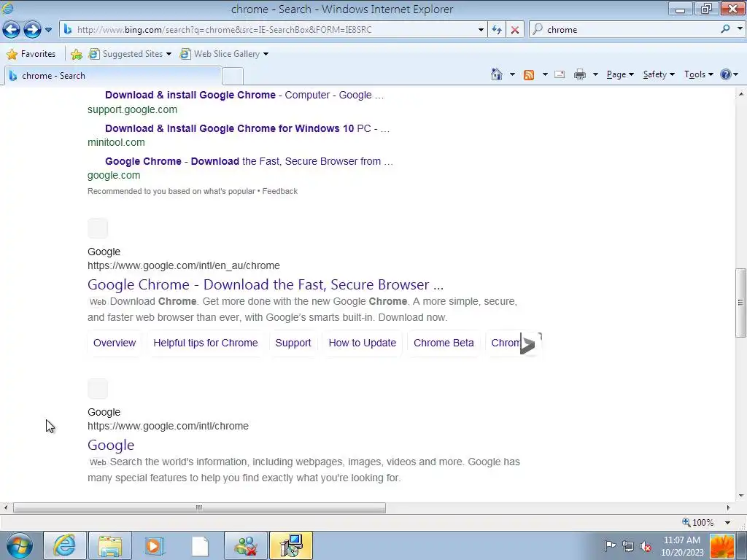Click the vertical scrollbar up arrow
Viewport: 747px width, 560px height.
(741, 94)
